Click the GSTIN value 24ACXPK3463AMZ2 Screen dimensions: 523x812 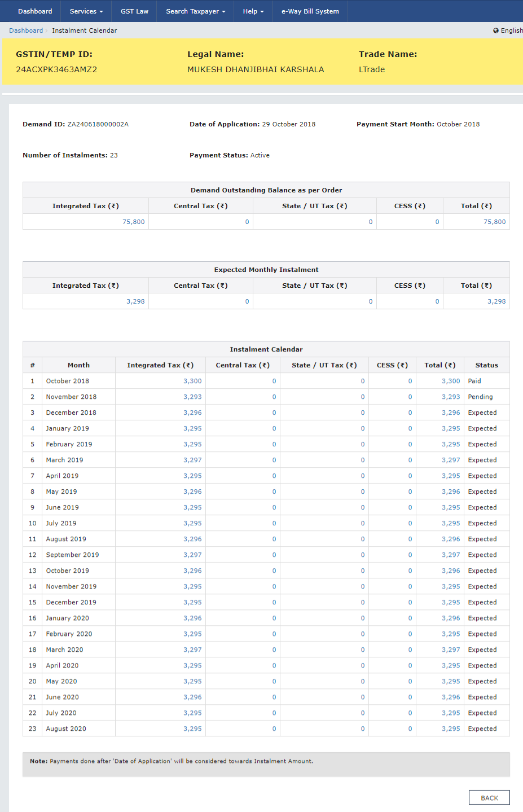tap(56, 69)
